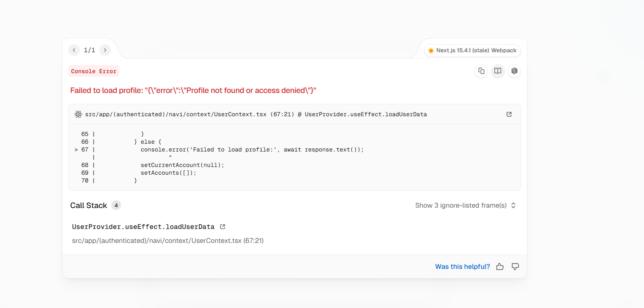
Task: Click the Call Stack heading
Action: click(x=88, y=205)
